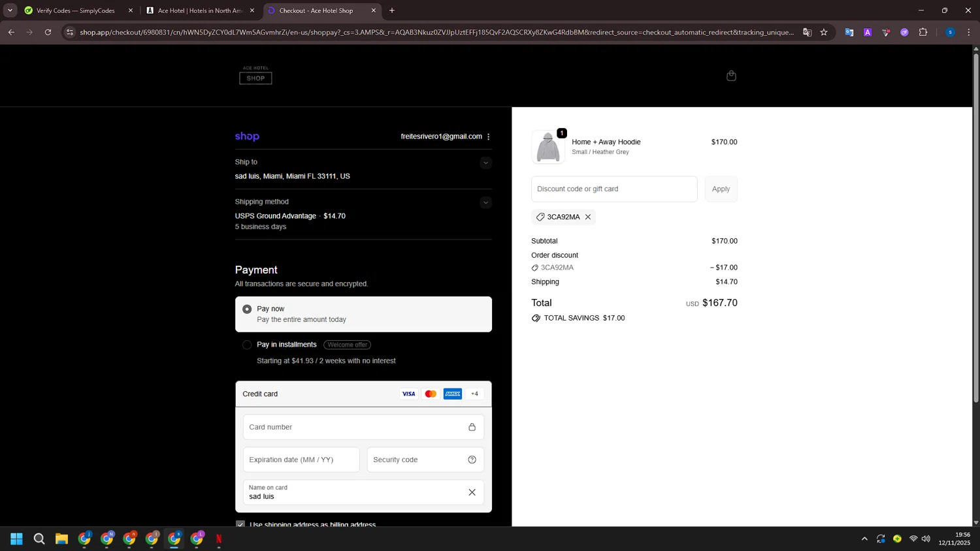The image size is (980, 551).
Task: Open Netflix from the taskbar
Action: [219, 539]
